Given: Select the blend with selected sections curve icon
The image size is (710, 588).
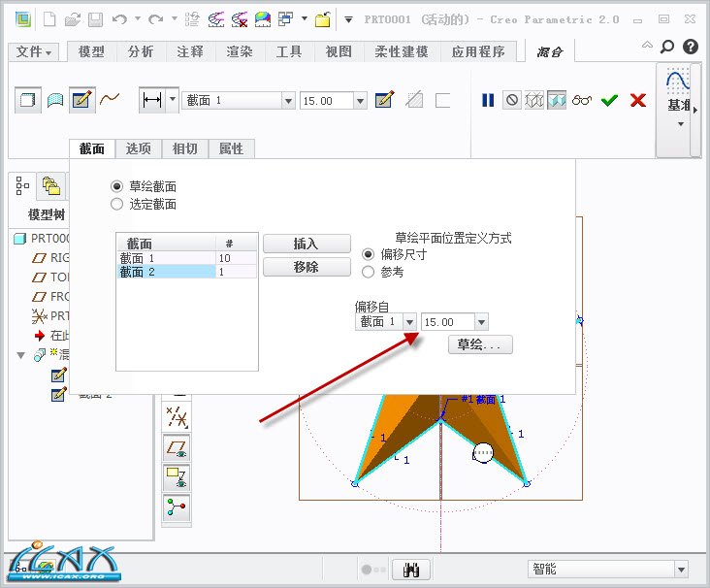Looking at the screenshot, I should click(110, 98).
